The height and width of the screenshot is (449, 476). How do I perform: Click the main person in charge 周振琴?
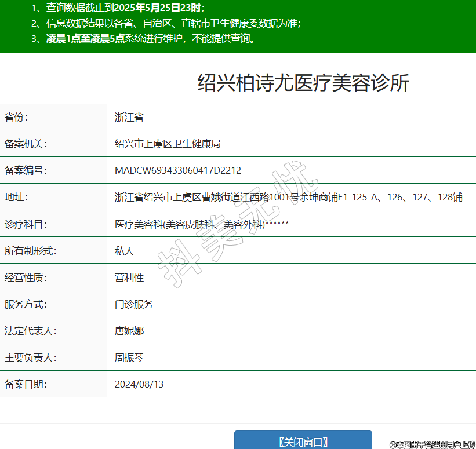[129, 357]
